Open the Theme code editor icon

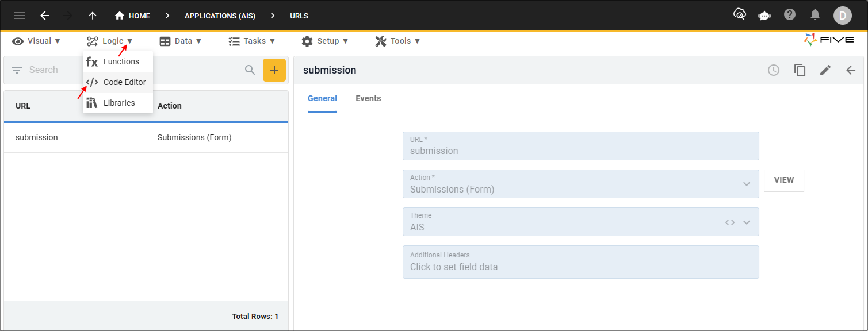[729, 222]
